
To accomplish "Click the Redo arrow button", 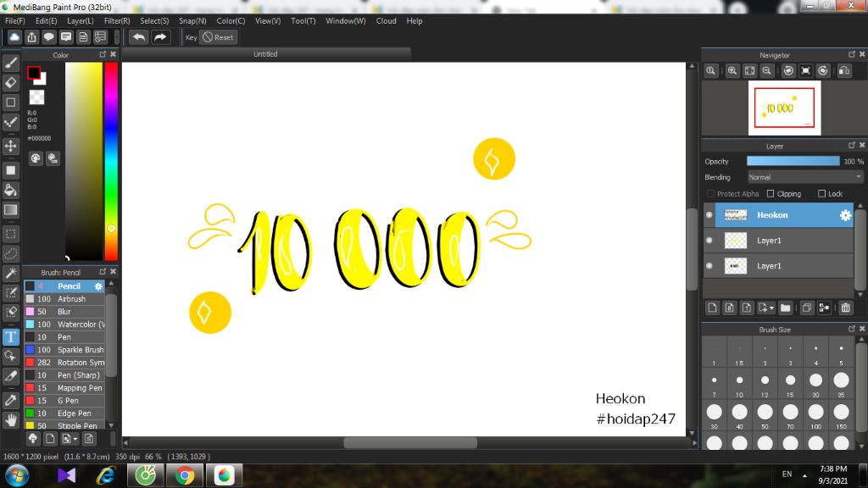I will coord(160,37).
